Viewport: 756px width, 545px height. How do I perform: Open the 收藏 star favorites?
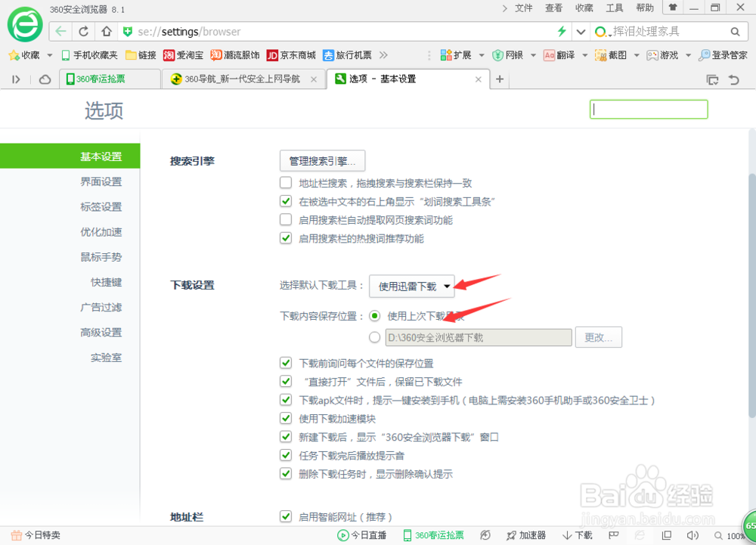click(24, 55)
